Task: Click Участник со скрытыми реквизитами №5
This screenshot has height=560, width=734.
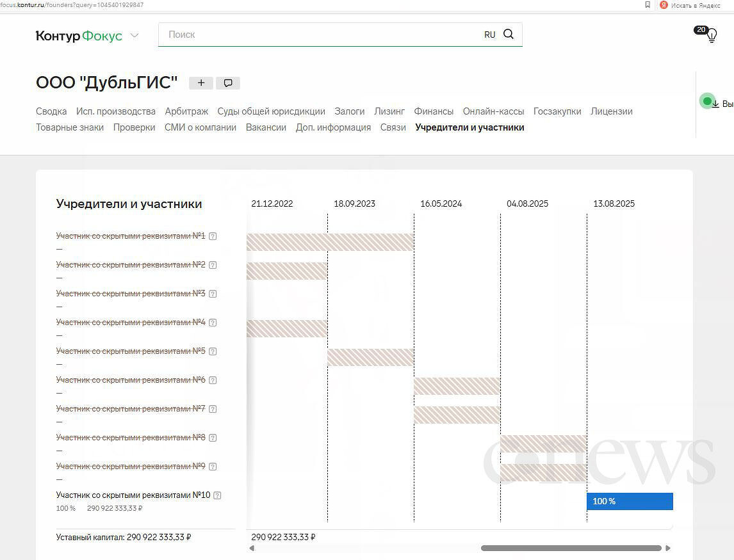Action: tap(131, 351)
